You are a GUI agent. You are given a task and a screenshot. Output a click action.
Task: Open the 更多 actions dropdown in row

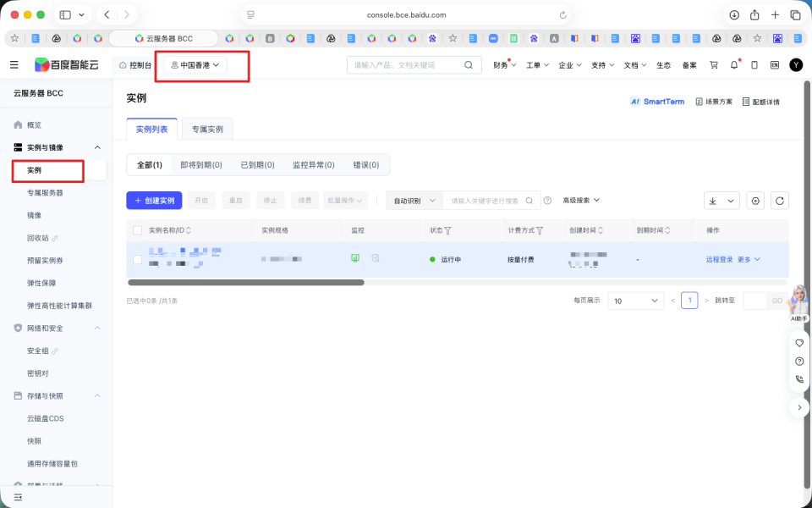[x=749, y=259]
